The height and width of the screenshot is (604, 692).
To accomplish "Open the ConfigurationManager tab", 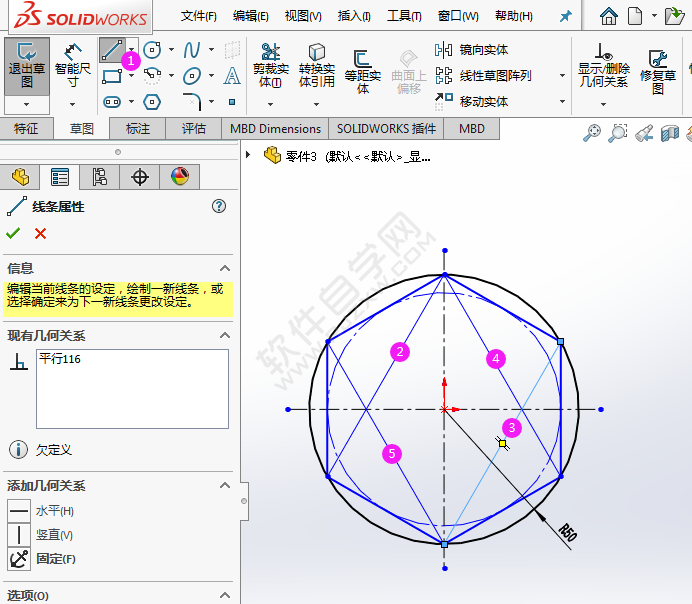I will pos(99,177).
